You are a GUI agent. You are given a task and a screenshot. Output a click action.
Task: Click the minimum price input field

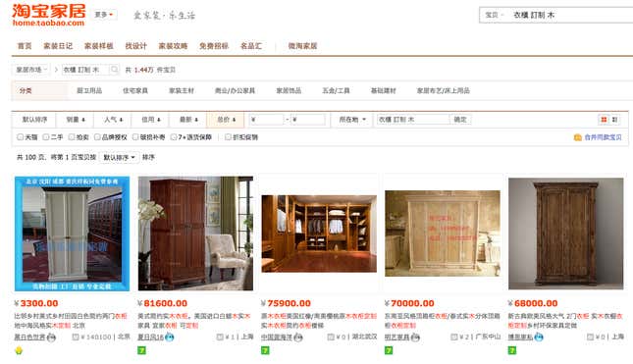tap(266, 120)
